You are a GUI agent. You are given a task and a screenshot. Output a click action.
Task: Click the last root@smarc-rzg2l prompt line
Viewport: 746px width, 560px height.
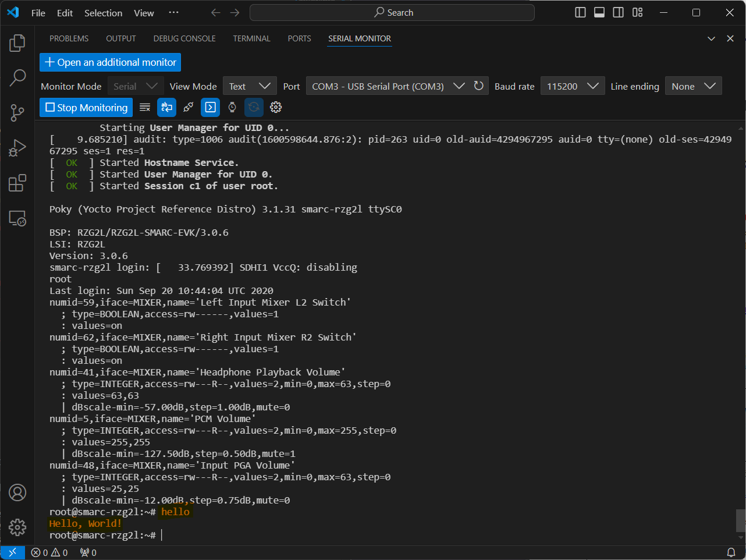(x=102, y=535)
